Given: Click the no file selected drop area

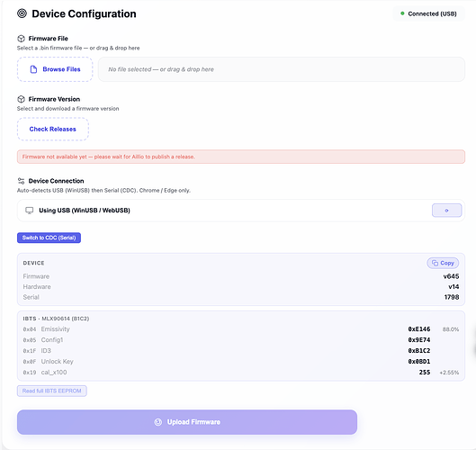Looking at the screenshot, I should [x=282, y=69].
